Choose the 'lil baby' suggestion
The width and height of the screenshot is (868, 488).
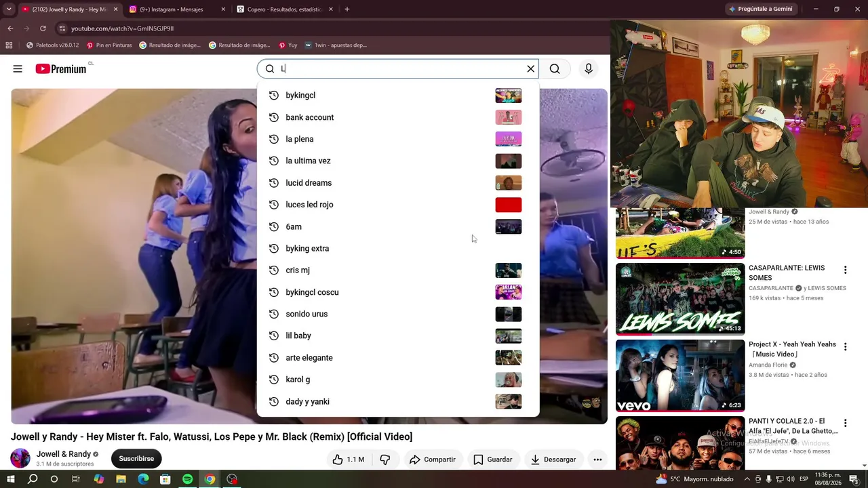(398, 335)
